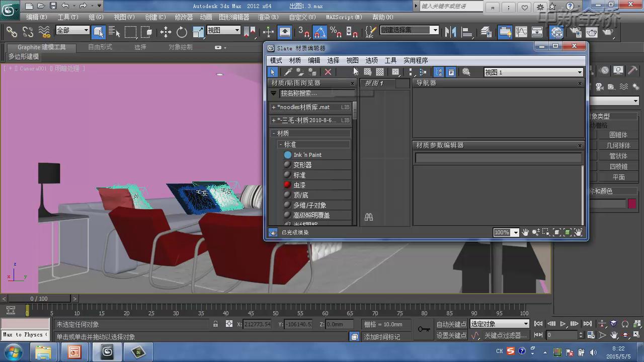Click the 几何球体 object type button
Image resolution: width=644 pixels, height=362 pixels.
click(618, 145)
